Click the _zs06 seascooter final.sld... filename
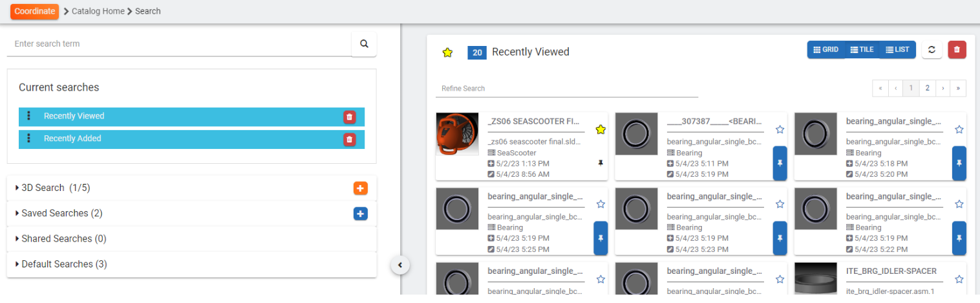Viewport: 980px width, 303px height. coord(535,142)
